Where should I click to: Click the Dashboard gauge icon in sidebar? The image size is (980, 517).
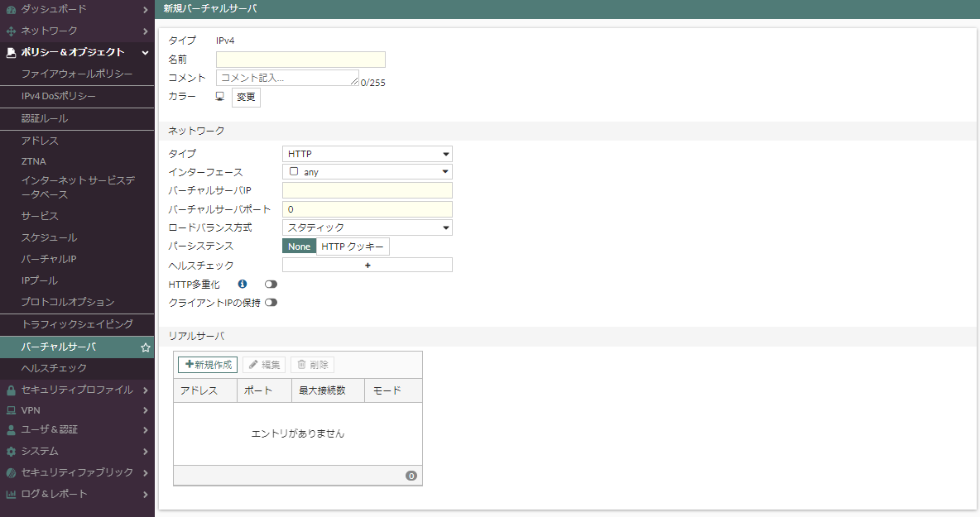[x=11, y=10]
